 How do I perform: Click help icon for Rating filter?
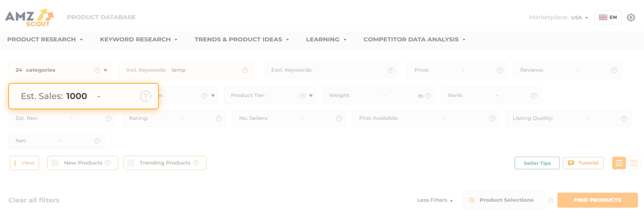pos(219,118)
